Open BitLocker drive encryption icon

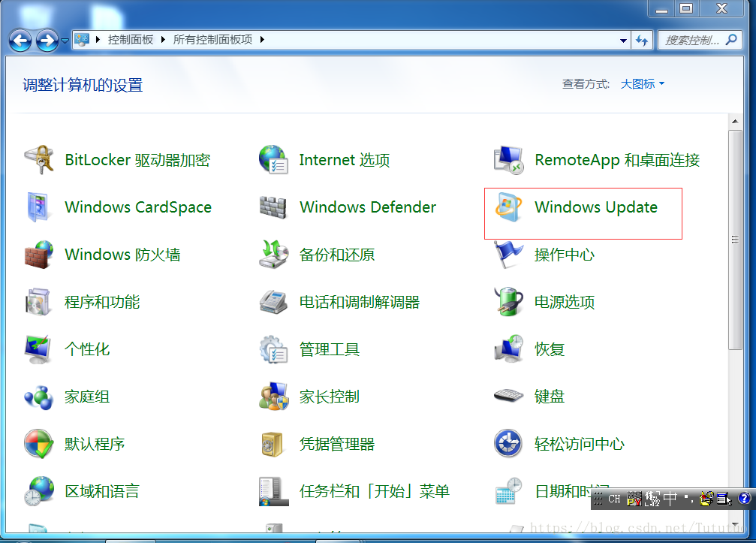38,160
